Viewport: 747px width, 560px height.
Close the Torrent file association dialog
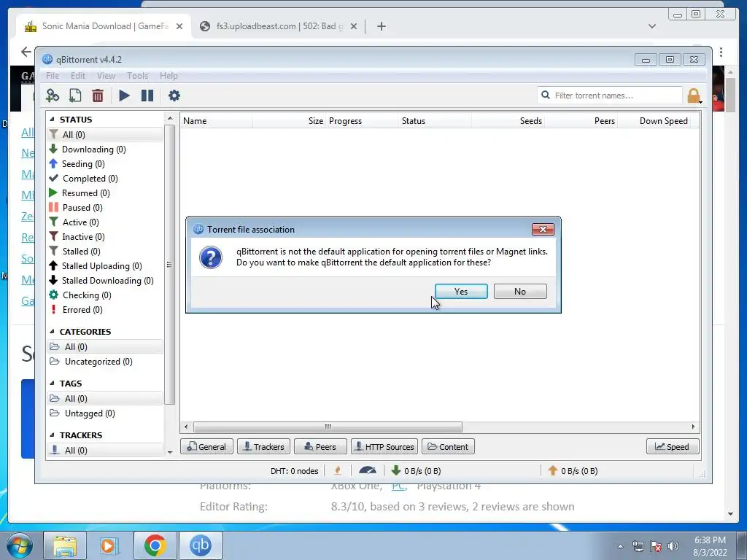543,230
